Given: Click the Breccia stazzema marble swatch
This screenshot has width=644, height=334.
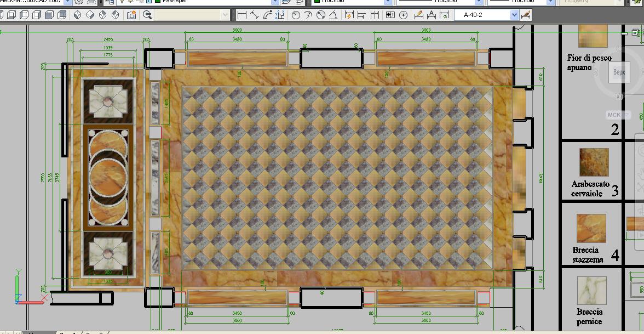Looking at the screenshot, I should pos(591,228).
